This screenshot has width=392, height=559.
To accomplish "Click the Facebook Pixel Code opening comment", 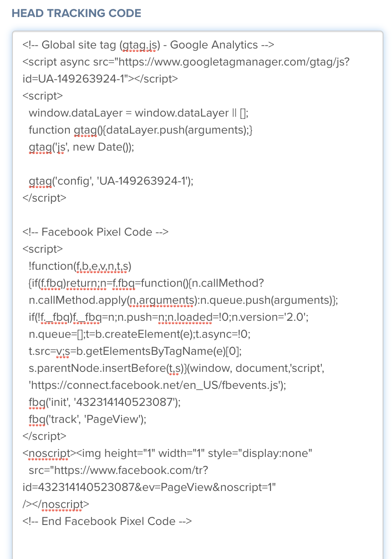I will (96, 232).
